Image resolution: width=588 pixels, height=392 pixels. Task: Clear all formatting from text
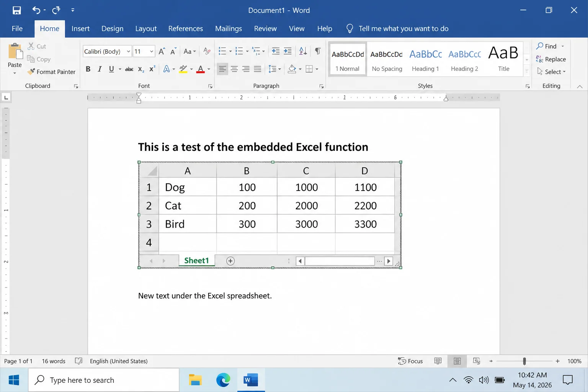(x=207, y=51)
